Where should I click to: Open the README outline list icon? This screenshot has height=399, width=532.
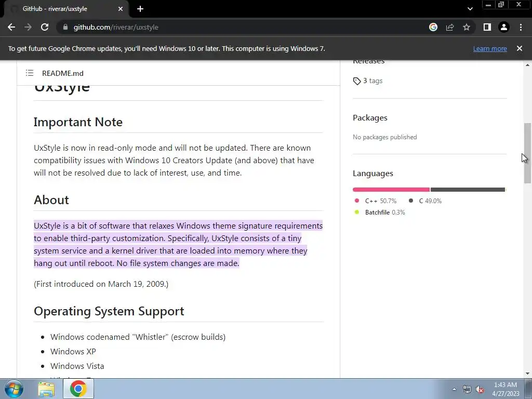point(30,73)
